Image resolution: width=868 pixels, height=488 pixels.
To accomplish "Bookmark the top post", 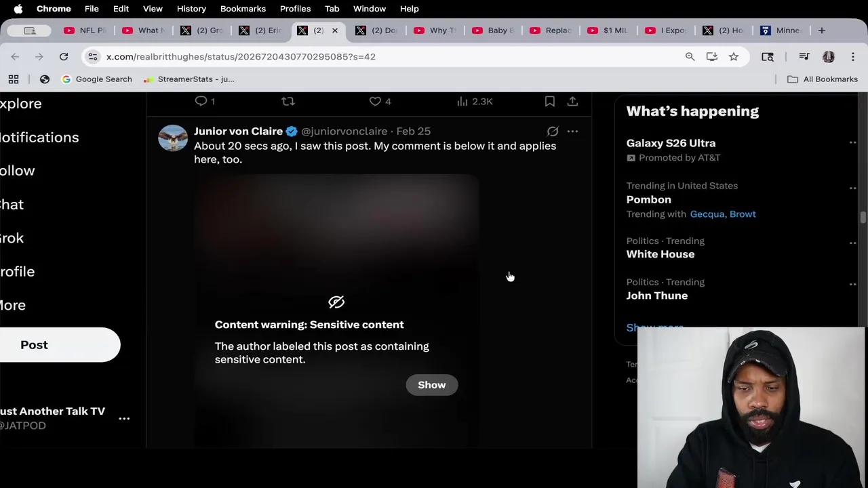I will tap(550, 101).
